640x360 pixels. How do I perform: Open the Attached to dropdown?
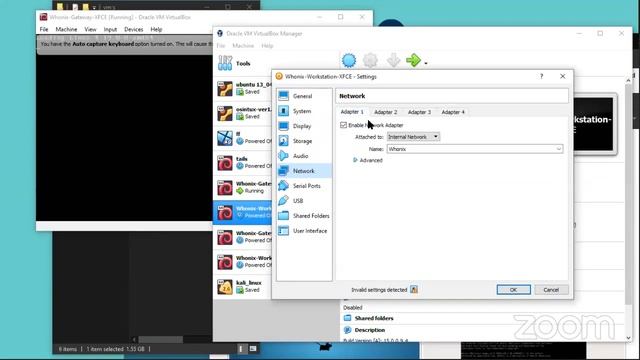coord(413,137)
